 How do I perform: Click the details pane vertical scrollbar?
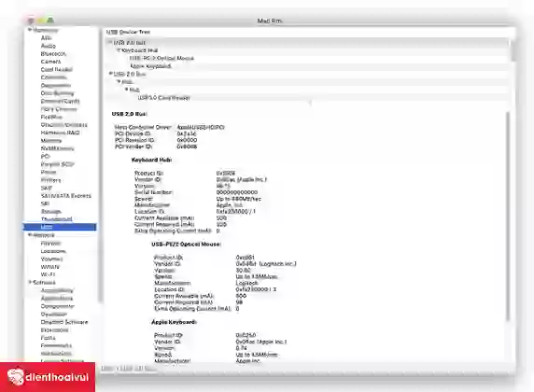pos(508,216)
